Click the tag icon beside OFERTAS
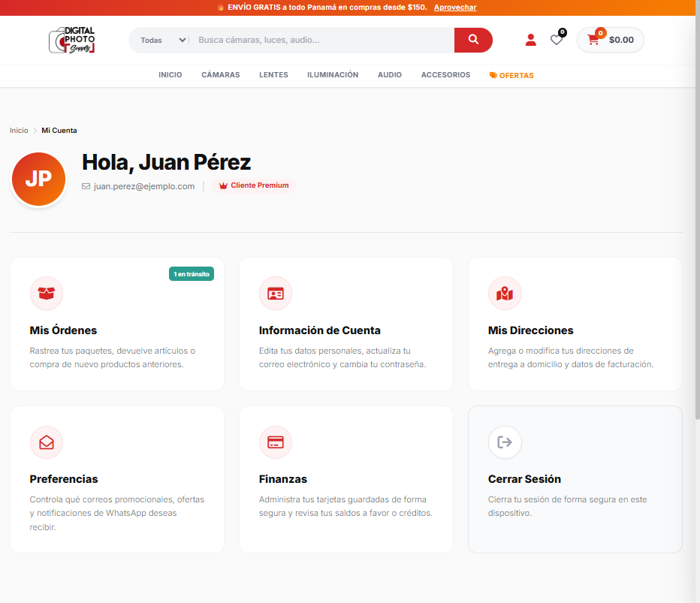700x603 pixels. click(x=493, y=75)
